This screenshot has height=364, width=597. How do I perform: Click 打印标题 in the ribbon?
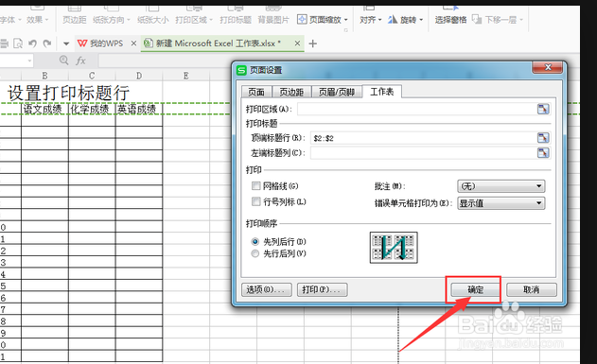tap(236, 20)
